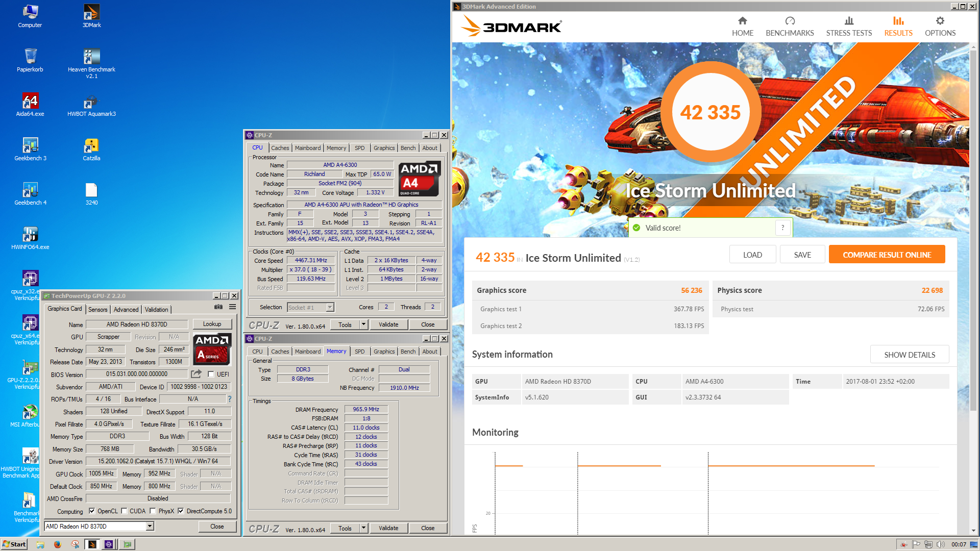The image size is (980, 551).
Task: Open the GPU-Z hamburger menu icon
Action: [232, 307]
